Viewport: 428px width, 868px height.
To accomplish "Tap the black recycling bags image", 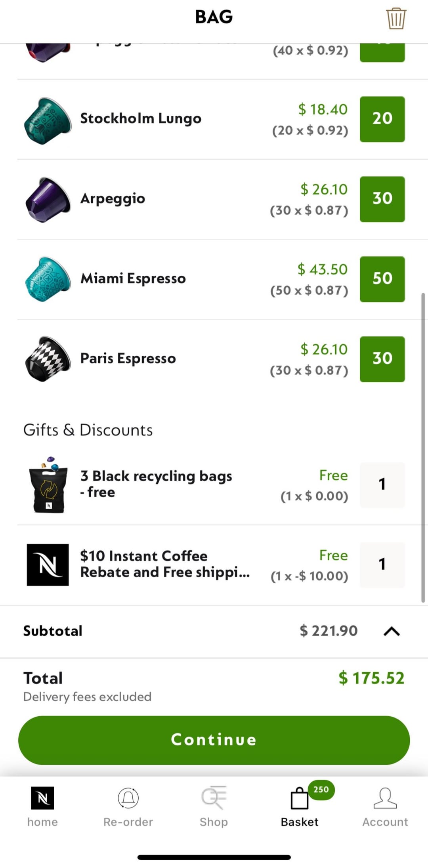I will [48, 485].
